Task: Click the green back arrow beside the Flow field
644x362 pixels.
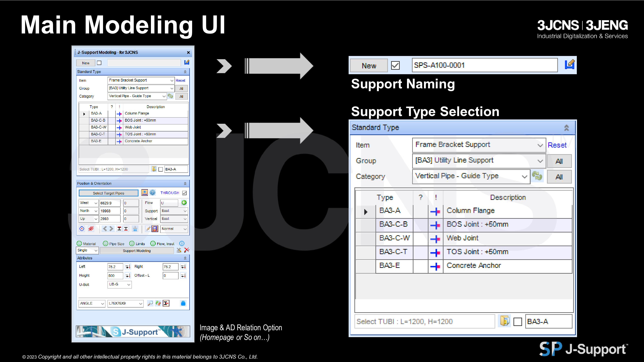Action: 184,203
